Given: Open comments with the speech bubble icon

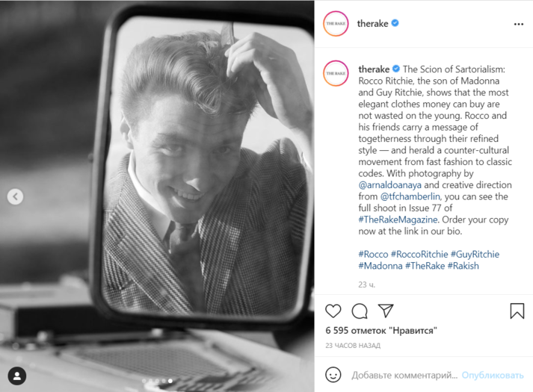Looking at the screenshot, I should pyautogui.click(x=360, y=311).
